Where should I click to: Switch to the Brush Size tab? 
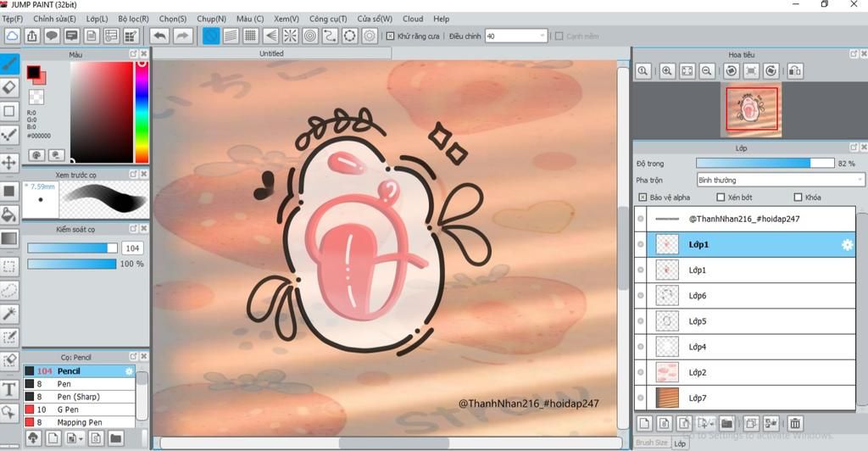point(652,443)
